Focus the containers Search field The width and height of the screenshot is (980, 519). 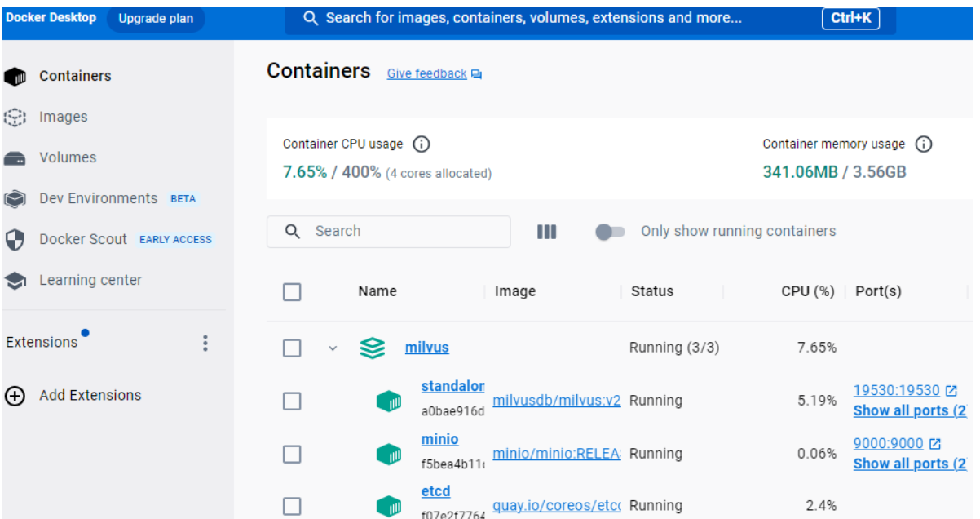pyautogui.click(x=389, y=232)
